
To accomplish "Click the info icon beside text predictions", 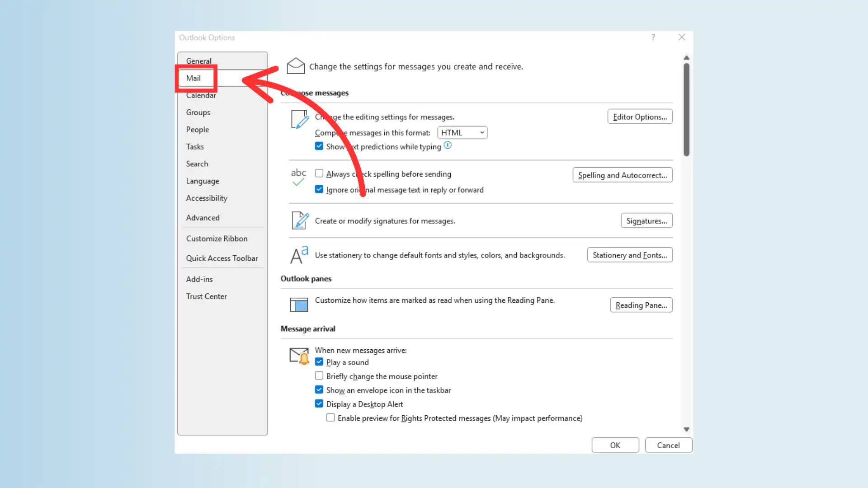I will pos(448,145).
